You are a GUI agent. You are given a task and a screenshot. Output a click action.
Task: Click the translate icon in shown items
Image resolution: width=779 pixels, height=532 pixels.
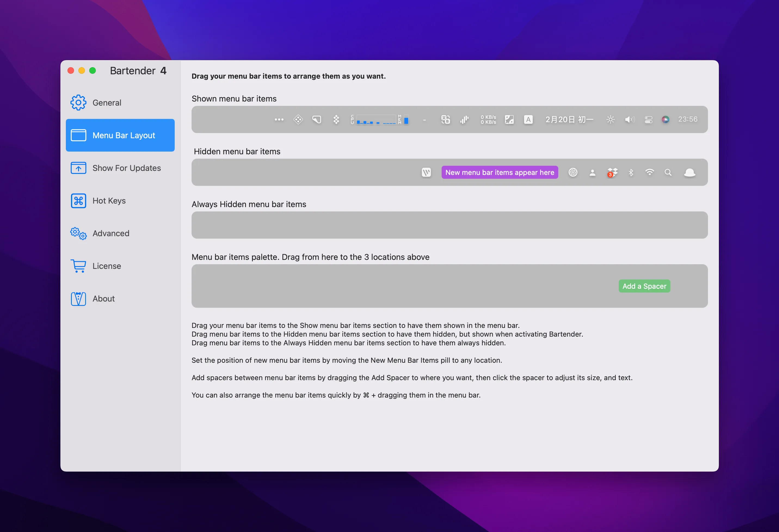[x=445, y=120]
